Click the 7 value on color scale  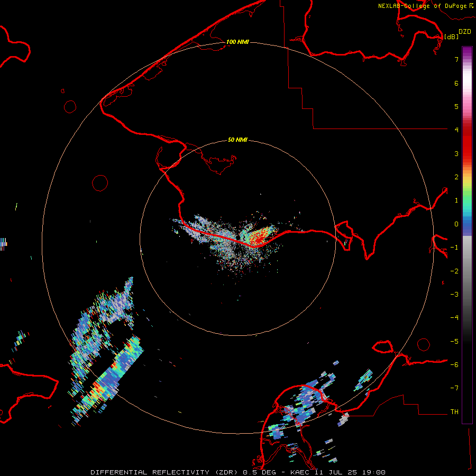[456, 59]
